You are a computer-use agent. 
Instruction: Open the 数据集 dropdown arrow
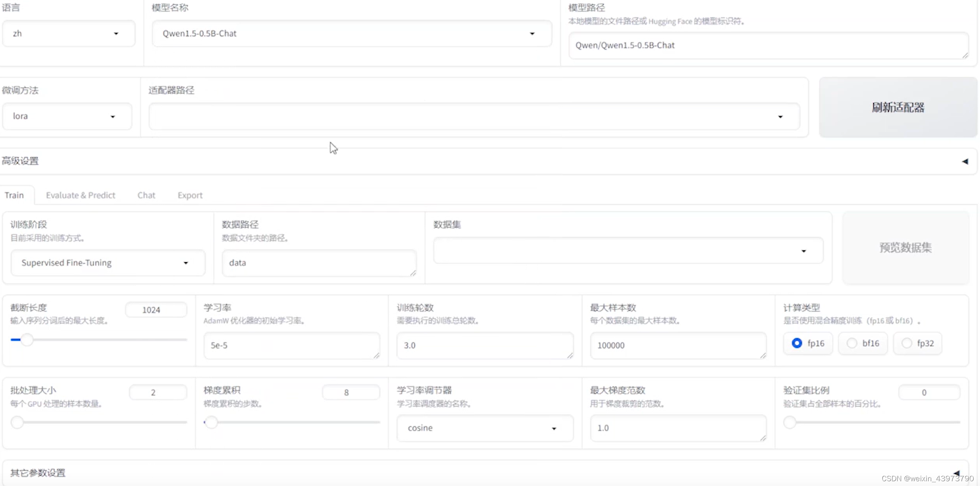click(x=803, y=251)
